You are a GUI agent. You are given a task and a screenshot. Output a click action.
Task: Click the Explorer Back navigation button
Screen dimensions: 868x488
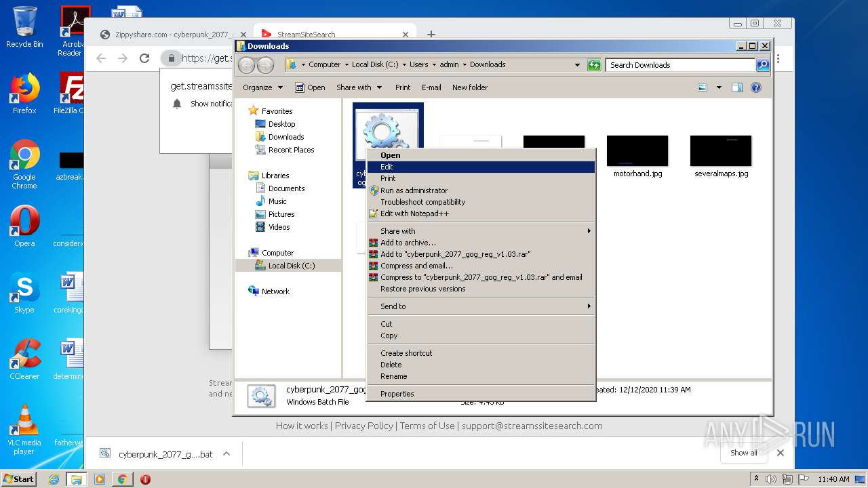pyautogui.click(x=246, y=65)
